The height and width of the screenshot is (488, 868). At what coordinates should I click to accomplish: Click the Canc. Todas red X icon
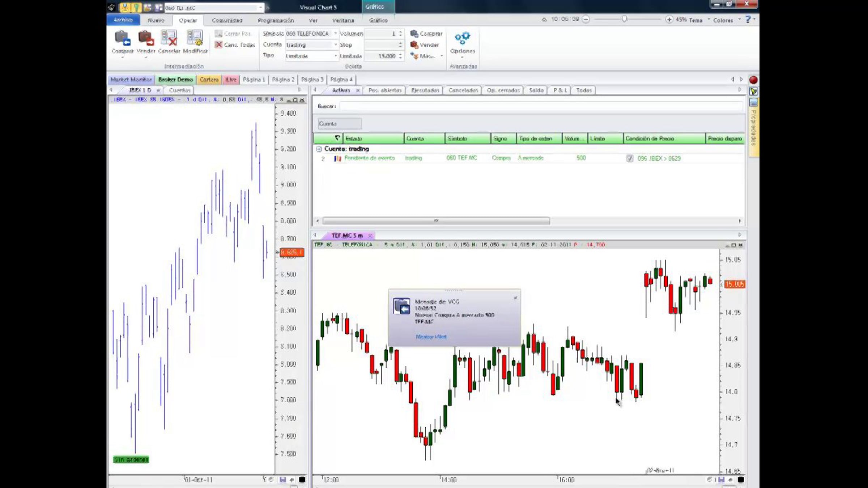[218, 45]
